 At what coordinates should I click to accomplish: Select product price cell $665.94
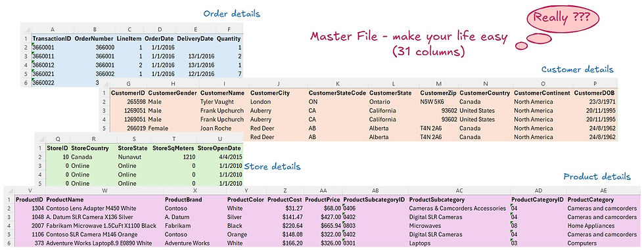(323, 226)
